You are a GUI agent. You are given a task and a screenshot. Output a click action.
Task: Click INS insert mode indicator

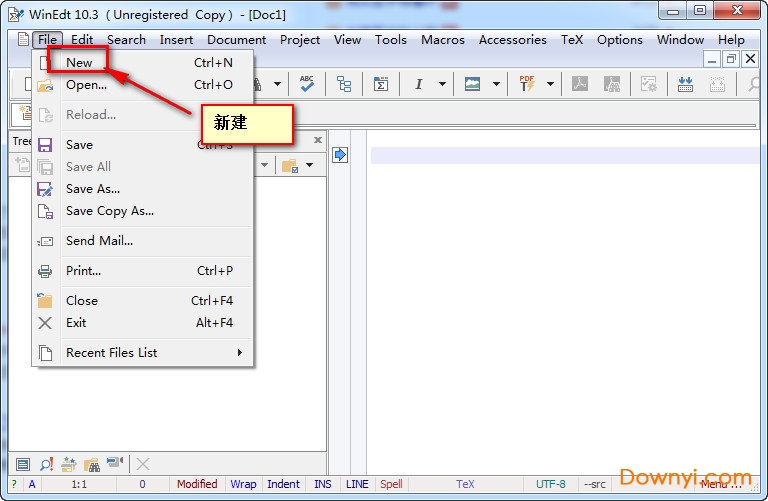click(x=323, y=484)
